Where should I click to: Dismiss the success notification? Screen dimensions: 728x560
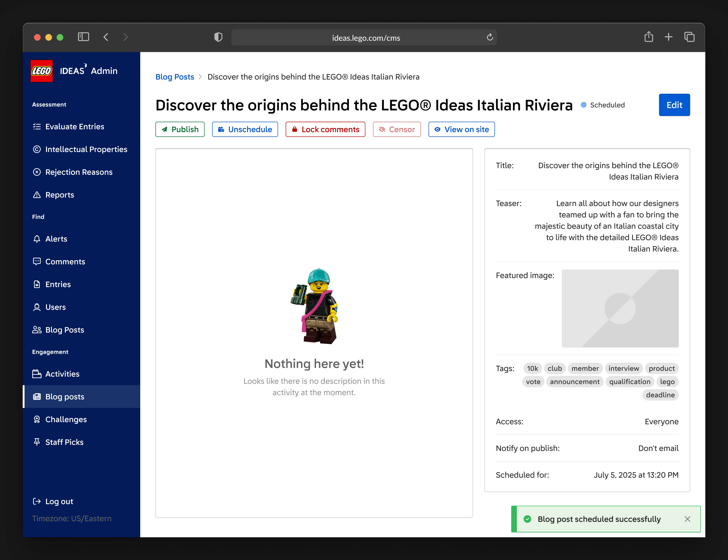click(687, 519)
